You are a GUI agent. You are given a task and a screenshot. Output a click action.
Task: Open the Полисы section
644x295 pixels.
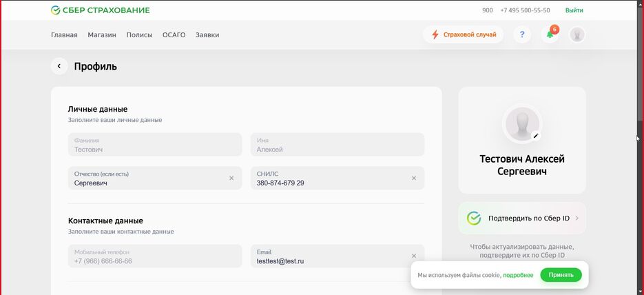pyautogui.click(x=139, y=34)
